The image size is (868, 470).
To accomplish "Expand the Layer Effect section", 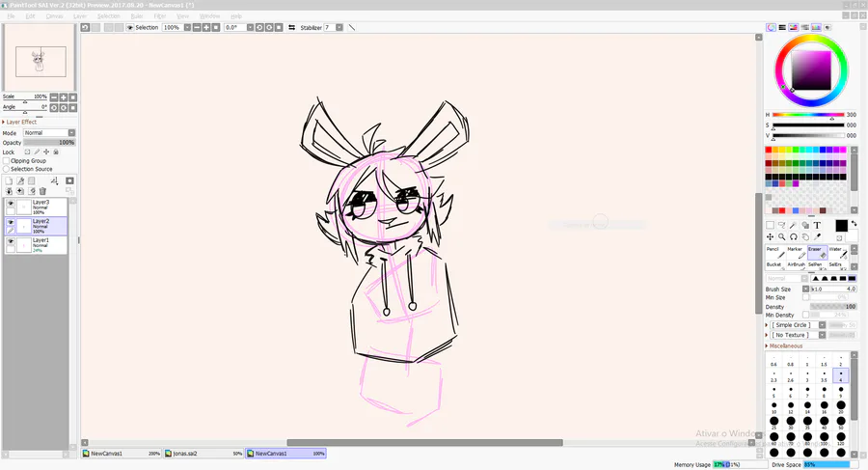I will (19, 122).
